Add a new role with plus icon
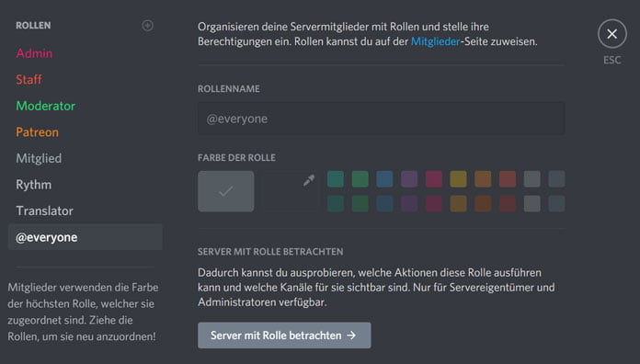The width and height of the screenshot is (640, 364). click(x=147, y=26)
